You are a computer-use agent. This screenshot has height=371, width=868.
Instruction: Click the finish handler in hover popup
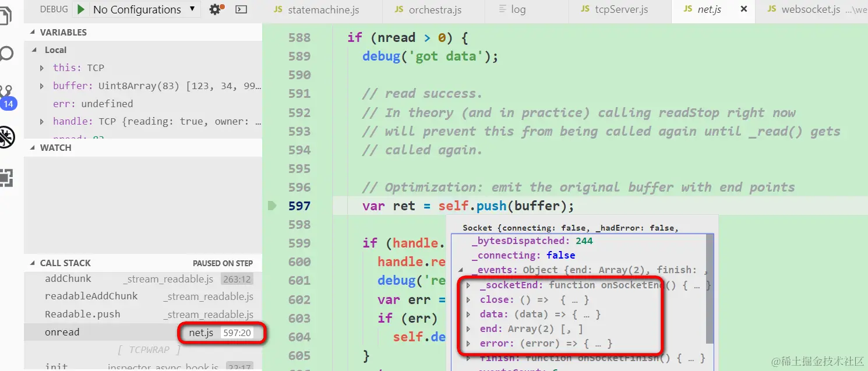(591, 358)
